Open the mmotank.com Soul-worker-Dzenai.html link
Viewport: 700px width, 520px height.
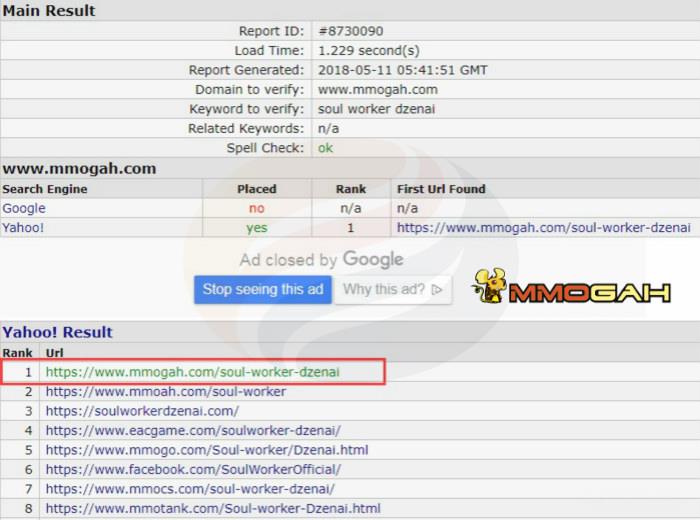(213, 508)
